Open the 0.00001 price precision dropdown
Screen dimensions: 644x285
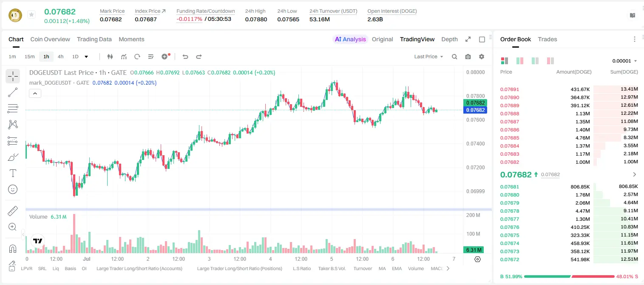[x=624, y=61]
